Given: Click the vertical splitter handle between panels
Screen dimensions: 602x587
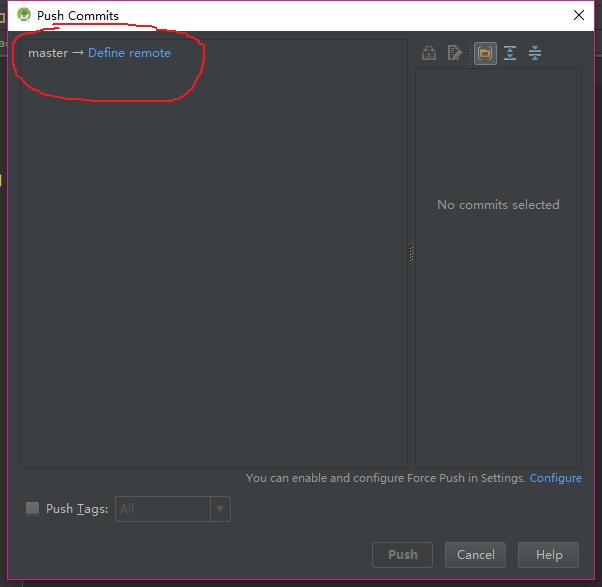Looking at the screenshot, I should pos(411,254).
